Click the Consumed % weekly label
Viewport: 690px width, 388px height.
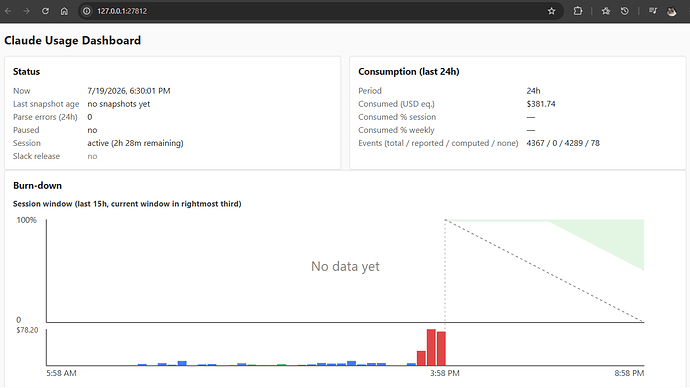tap(396, 130)
